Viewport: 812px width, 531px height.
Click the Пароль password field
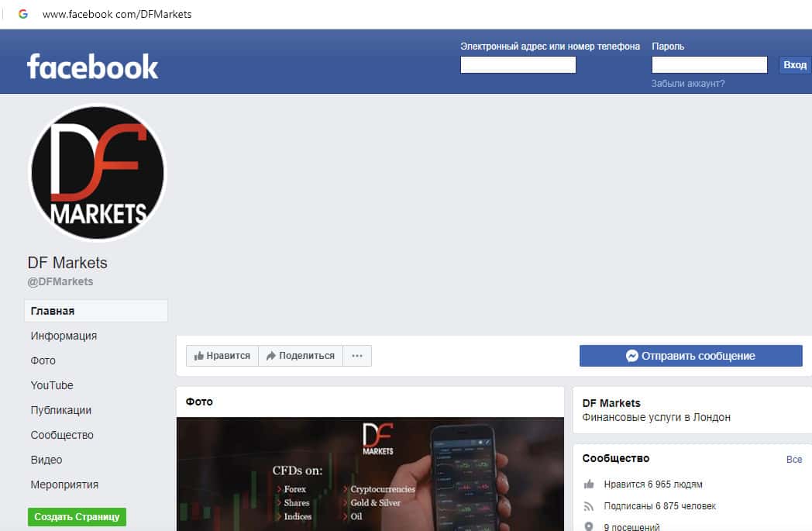tap(709, 65)
